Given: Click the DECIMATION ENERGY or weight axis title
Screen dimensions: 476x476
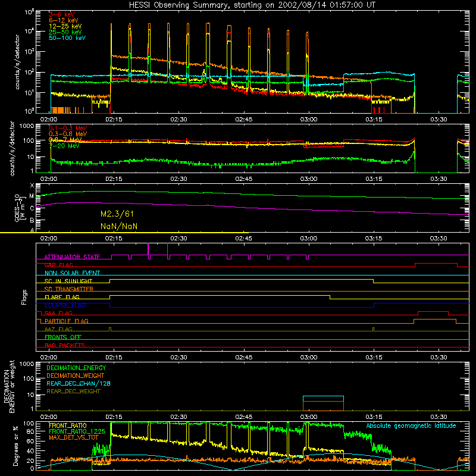Looking at the screenshot, I should 9,387.
